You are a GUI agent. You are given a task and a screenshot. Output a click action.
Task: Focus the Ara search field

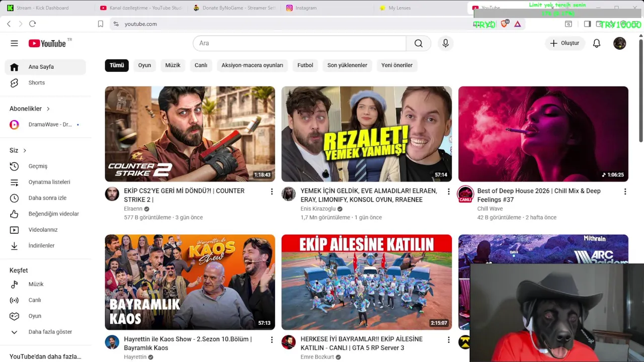pyautogui.click(x=299, y=43)
